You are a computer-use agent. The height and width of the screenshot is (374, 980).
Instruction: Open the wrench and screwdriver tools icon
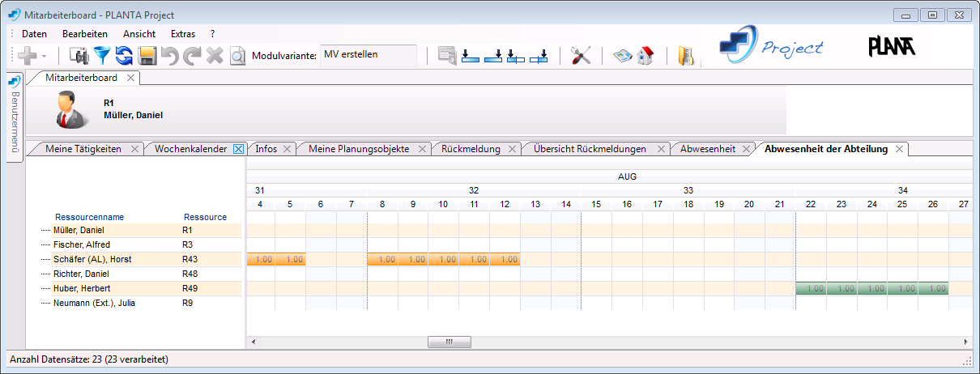tap(581, 55)
